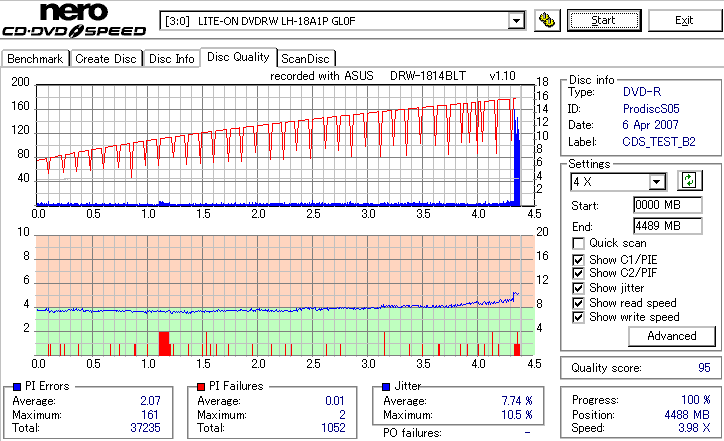Switch to the ScanDisc tab
Screen dimensions: 724x441
(305, 59)
